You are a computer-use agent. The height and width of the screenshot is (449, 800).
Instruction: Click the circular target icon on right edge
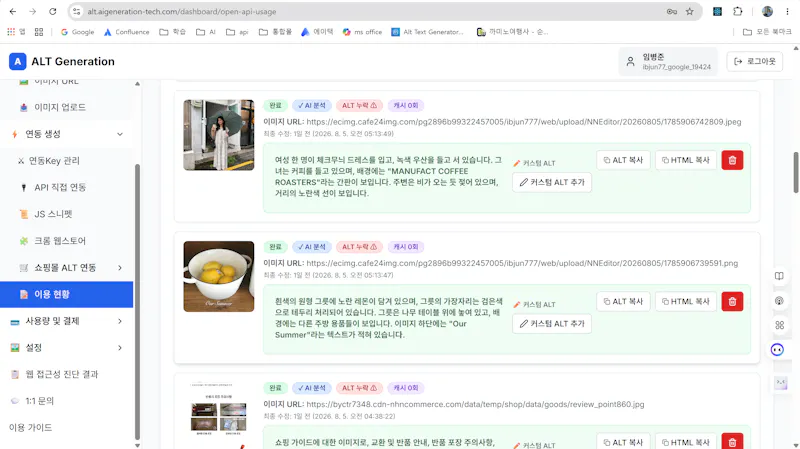pos(779,301)
